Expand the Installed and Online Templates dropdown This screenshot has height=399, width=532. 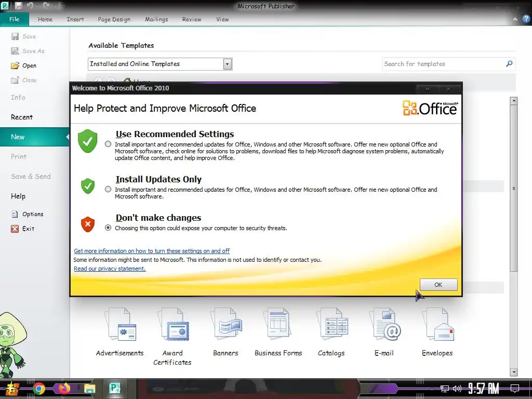(x=228, y=64)
